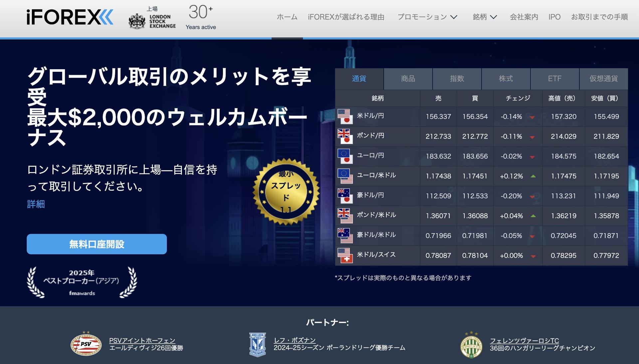
Task: Open お取引までの手順 nav item
Action: 599,17
